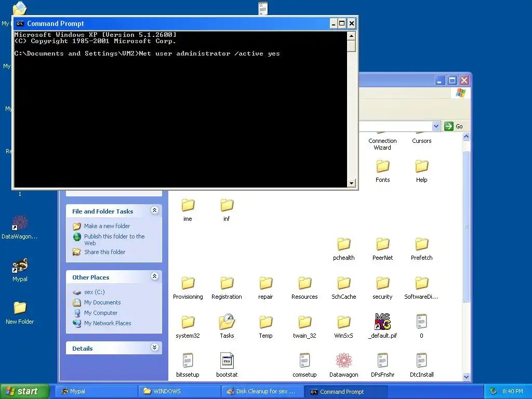
Task: Select the Cursors folder label
Action: 422,141
